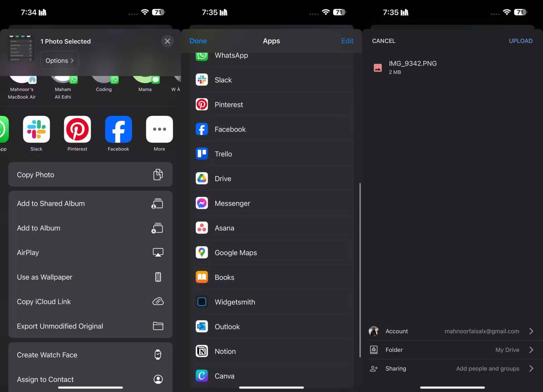Open the More apps icon
Viewport: 543px width, 392px height.
(x=159, y=129)
